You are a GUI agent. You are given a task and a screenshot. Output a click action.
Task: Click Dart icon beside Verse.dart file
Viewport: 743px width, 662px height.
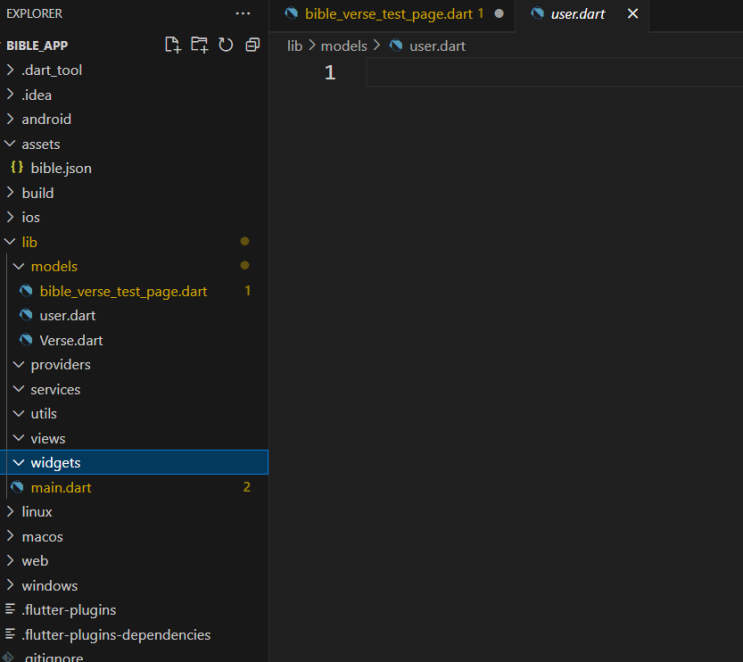click(26, 340)
